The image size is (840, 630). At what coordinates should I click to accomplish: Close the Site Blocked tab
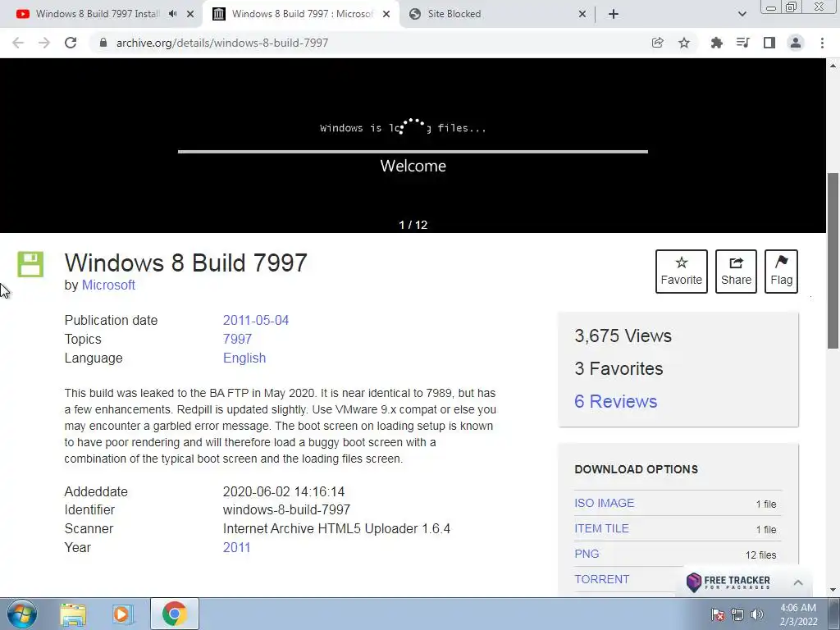click(x=582, y=14)
